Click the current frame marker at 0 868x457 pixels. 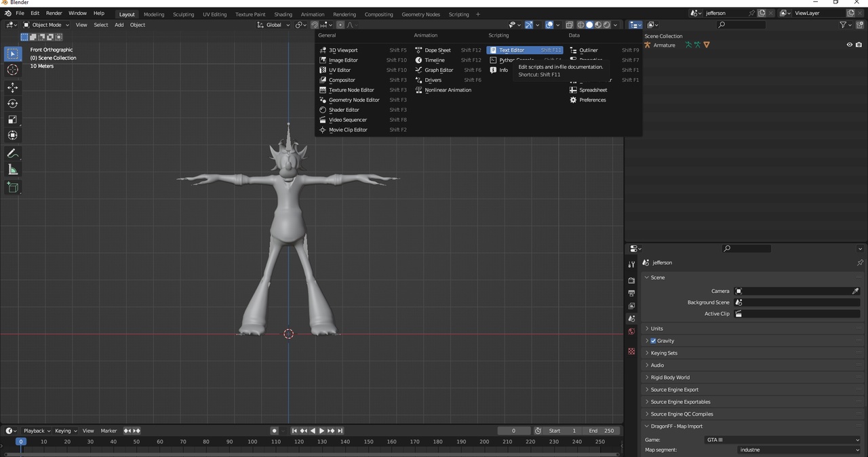point(21,441)
